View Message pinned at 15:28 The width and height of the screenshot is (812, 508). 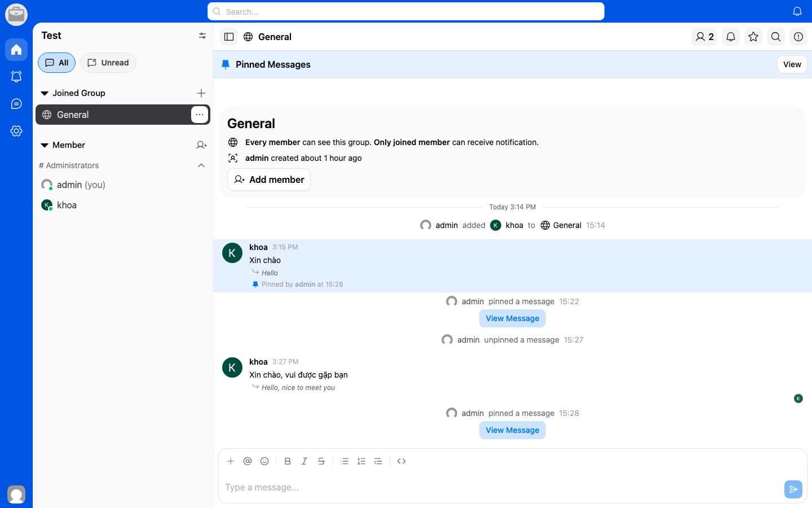[x=513, y=430]
